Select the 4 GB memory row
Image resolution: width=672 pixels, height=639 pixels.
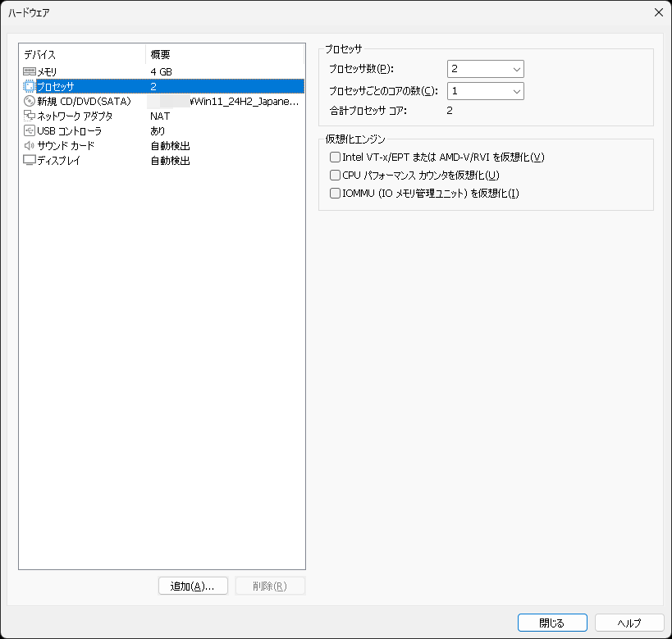click(x=160, y=70)
